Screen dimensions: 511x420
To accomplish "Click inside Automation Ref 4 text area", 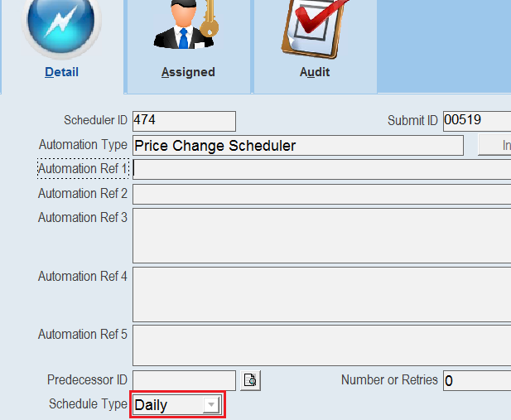I will 321,294.
